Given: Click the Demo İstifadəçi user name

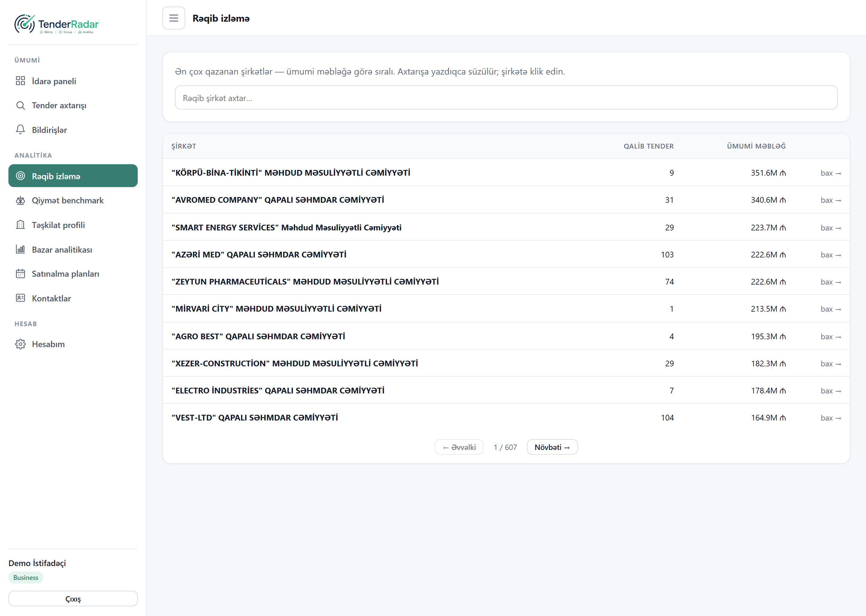Looking at the screenshot, I should pyautogui.click(x=37, y=563).
